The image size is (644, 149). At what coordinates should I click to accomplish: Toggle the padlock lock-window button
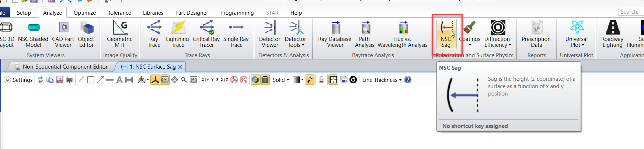click(321, 80)
